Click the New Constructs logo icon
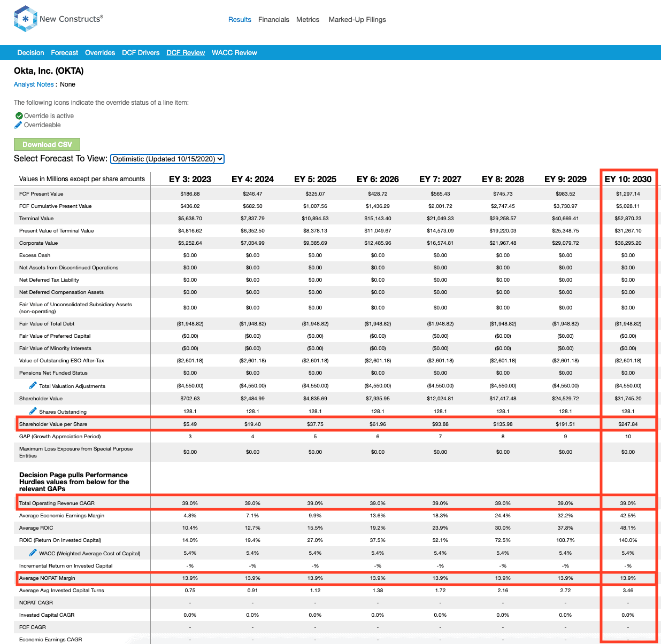This screenshot has height=644, width=661. tap(25, 19)
